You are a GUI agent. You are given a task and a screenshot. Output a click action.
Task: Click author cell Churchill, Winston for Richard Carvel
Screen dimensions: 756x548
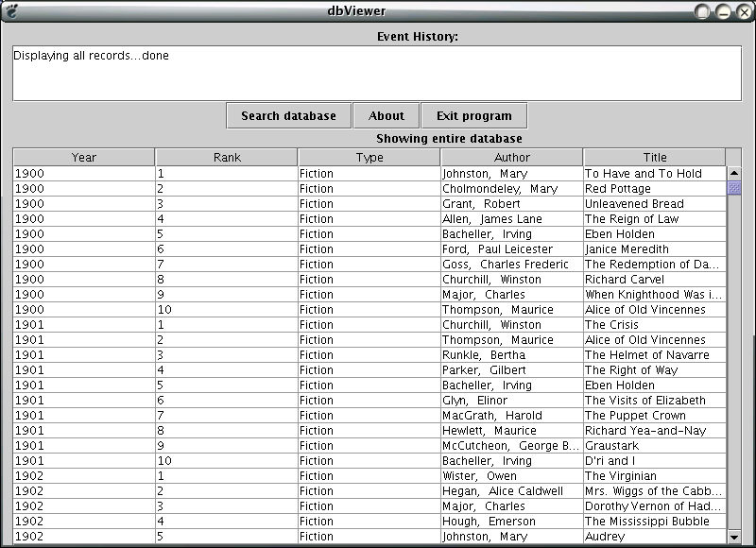tap(511, 280)
